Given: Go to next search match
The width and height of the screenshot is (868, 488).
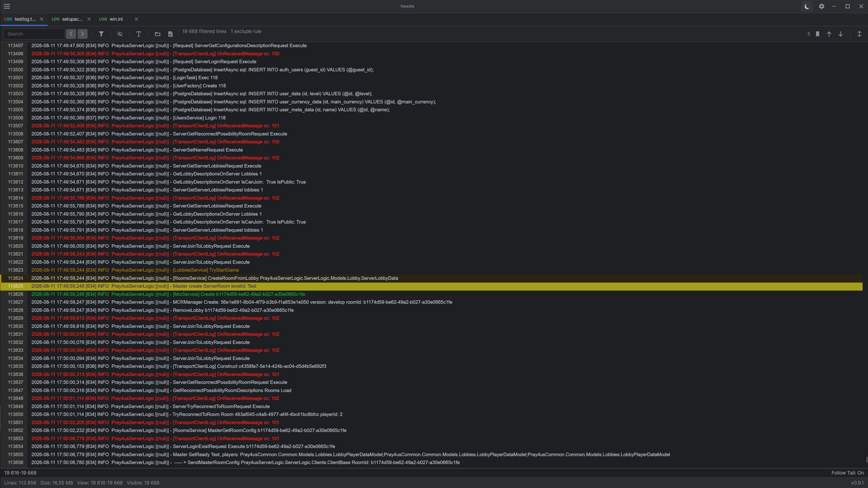Looking at the screenshot, I should 82,34.
